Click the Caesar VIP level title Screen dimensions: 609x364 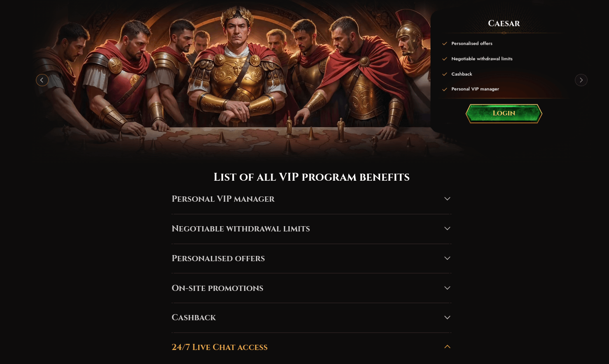click(504, 24)
